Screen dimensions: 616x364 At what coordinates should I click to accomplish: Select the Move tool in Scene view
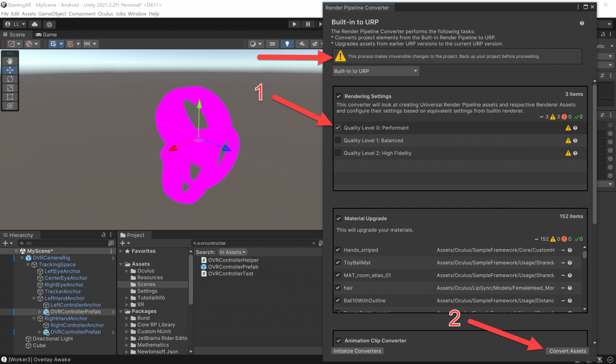pyautogui.click(x=10, y=70)
